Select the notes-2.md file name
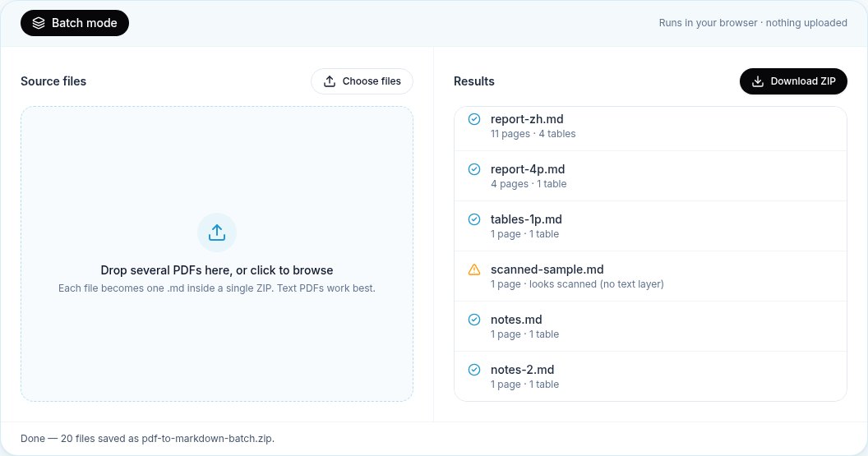Image resolution: width=868 pixels, height=456 pixels. (522, 370)
